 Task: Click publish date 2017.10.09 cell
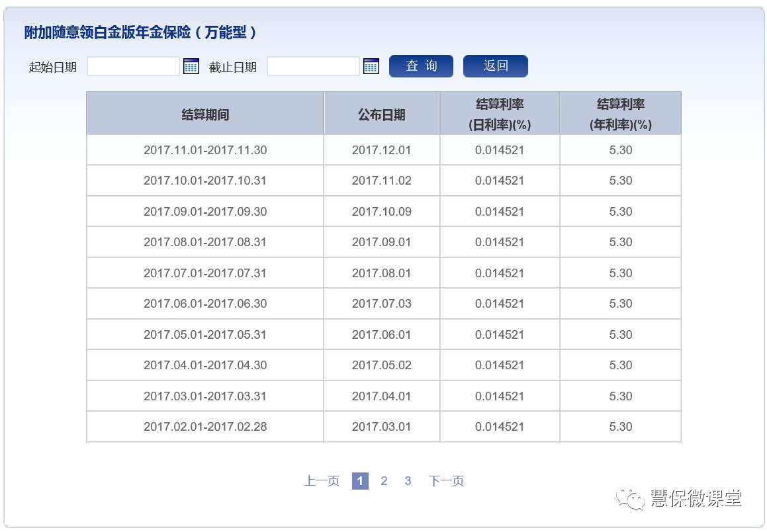tap(382, 212)
